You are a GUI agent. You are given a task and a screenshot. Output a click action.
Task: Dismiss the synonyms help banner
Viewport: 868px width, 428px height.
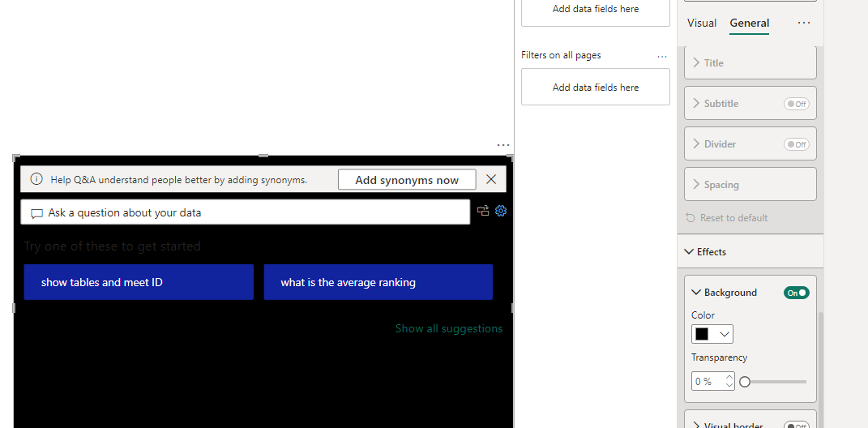[491, 179]
